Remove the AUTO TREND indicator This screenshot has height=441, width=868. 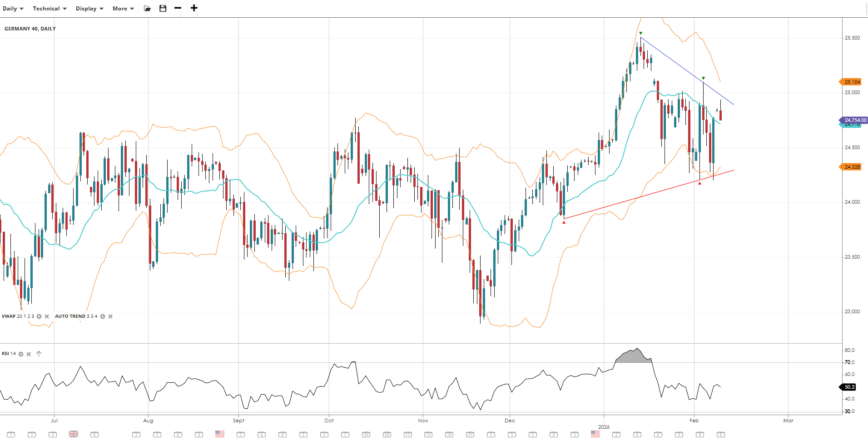[110, 316]
